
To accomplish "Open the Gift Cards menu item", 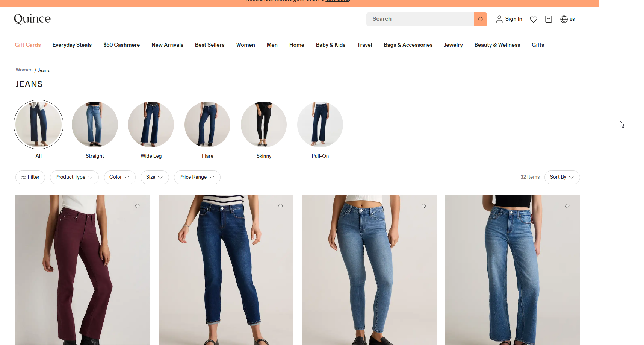I will click(28, 45).
